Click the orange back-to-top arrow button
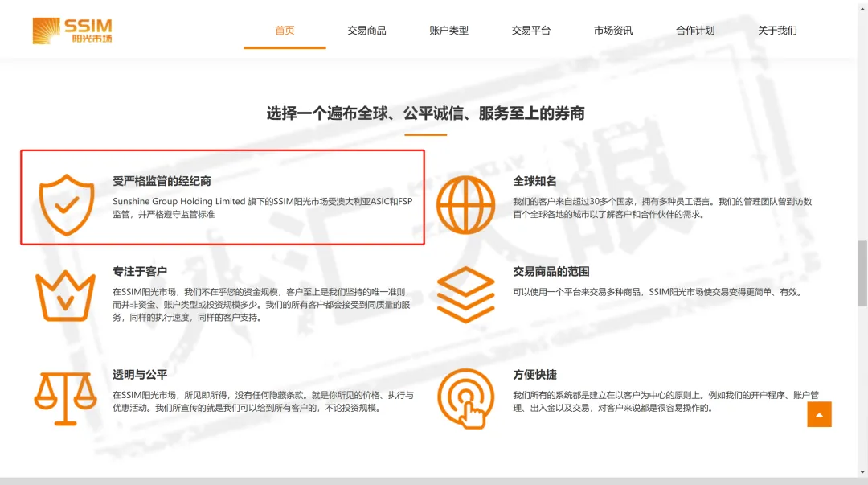This screenshot has height=485, width=868. (x=819, y=414)
